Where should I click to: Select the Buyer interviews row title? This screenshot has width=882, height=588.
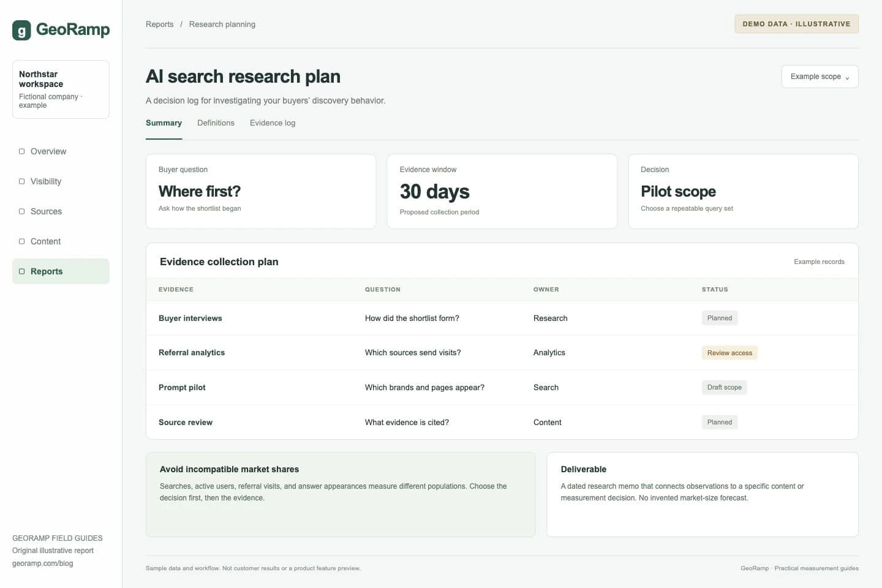pos(190,318)
